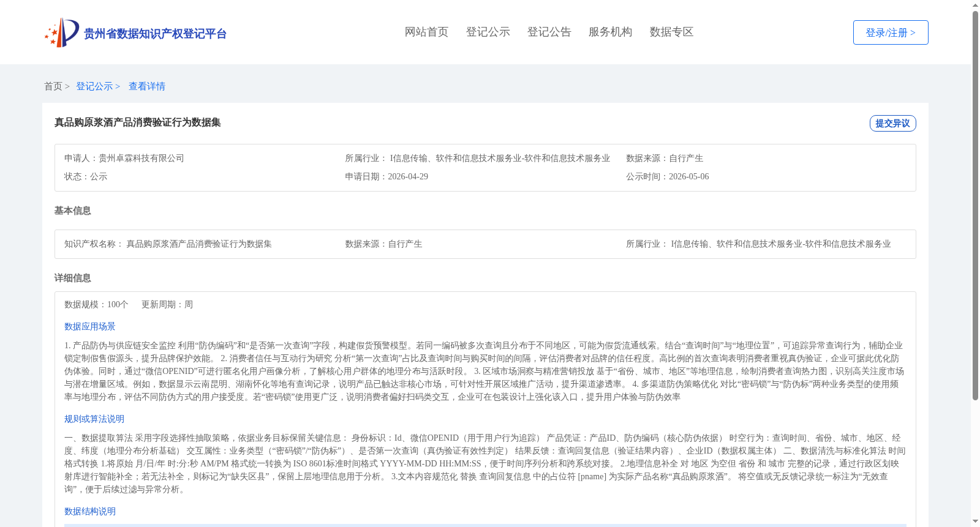Click scrollbar down arrow
Screen dimensions: 980x527
[x=975, y=522]
